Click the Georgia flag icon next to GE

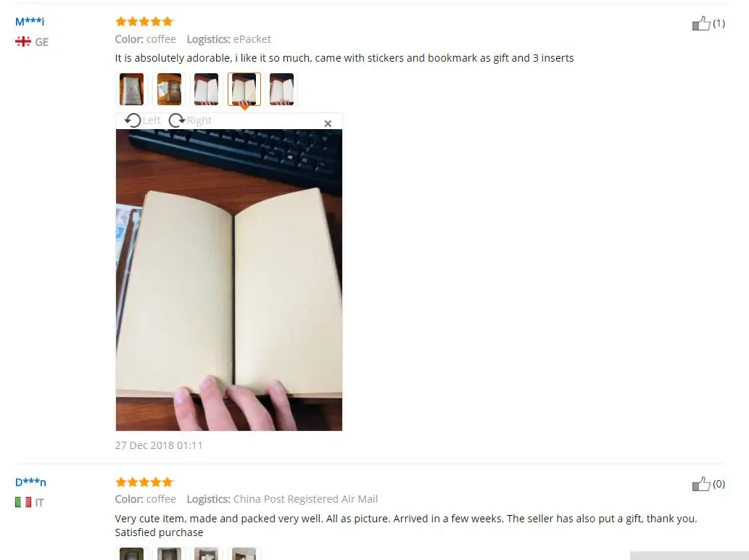coord(23,41)
